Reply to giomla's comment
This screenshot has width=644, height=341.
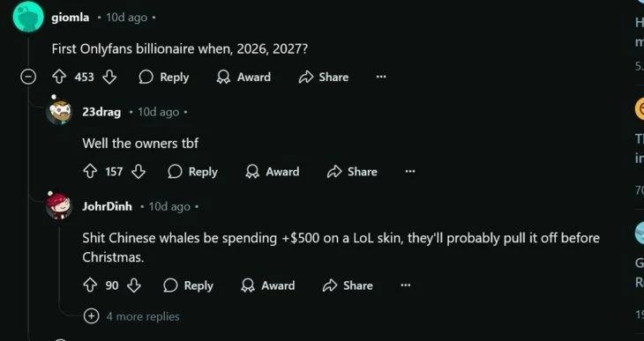[164, 77]
